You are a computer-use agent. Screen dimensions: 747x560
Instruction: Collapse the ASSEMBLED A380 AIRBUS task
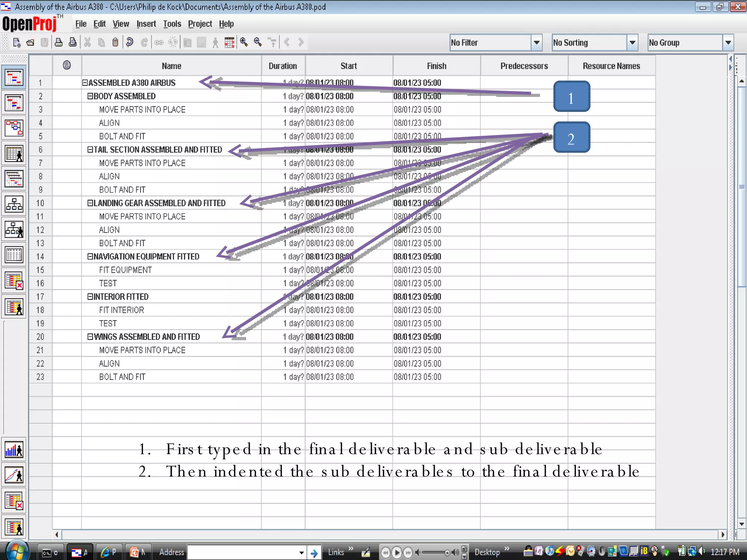(85, 83)
